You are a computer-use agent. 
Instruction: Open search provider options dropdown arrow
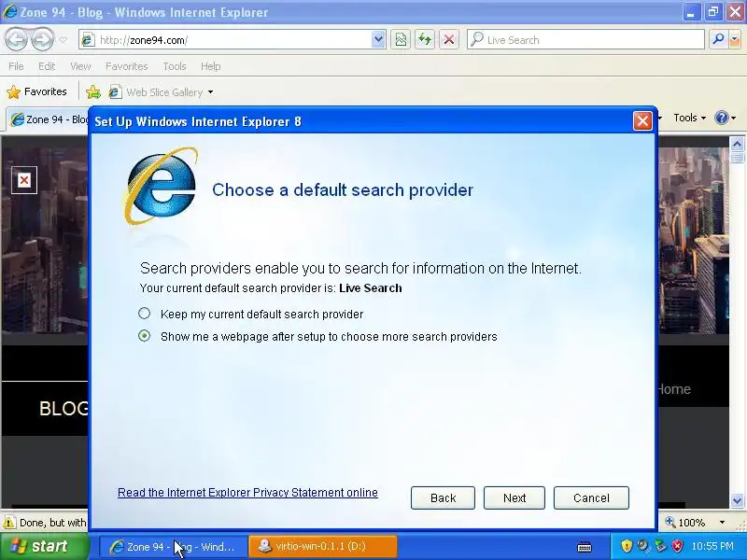coord(735,40)
